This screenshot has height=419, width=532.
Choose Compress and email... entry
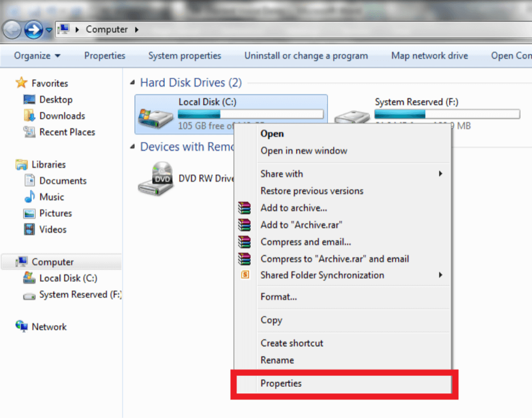[343, 242]
